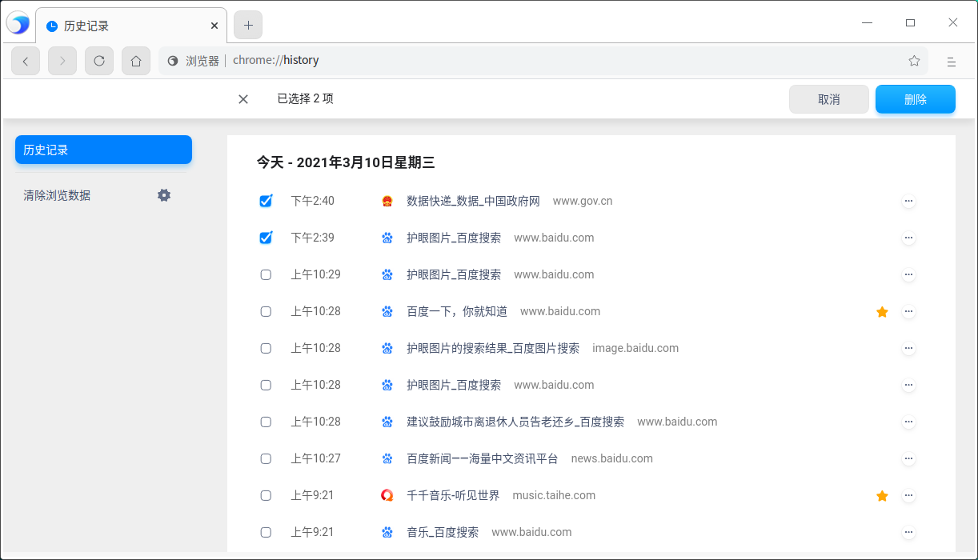Click the 已选择 2 项 text
The height and width of the screenshot is (560, 978).
click(305, 99)
